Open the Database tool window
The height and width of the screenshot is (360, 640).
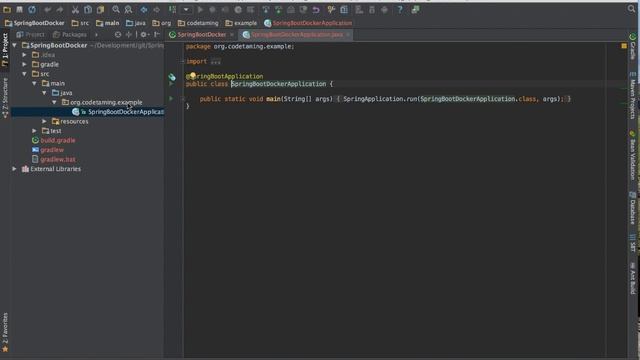pyautogui.click(x=632, y=208)
